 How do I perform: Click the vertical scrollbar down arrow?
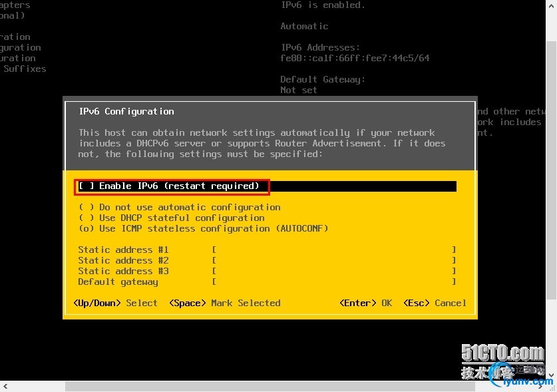[x=551, y=375]
